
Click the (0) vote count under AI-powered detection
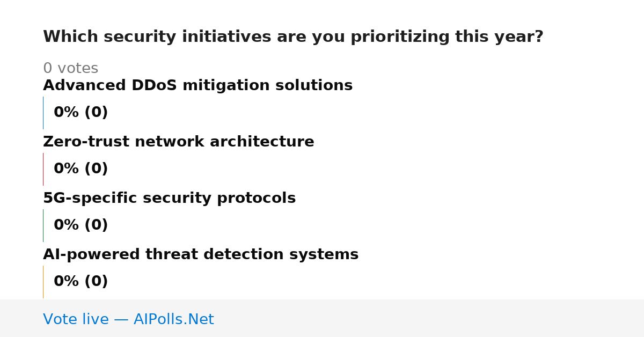pos(96,282)
